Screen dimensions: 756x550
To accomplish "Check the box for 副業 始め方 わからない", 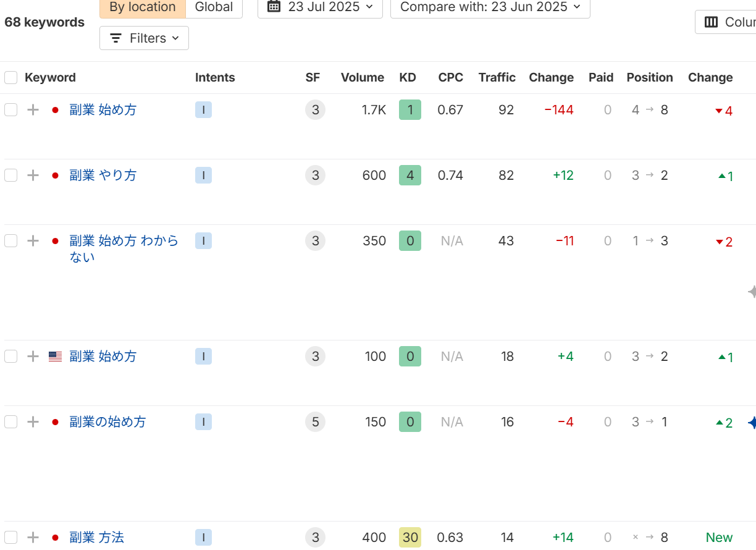I will point(11,241).
